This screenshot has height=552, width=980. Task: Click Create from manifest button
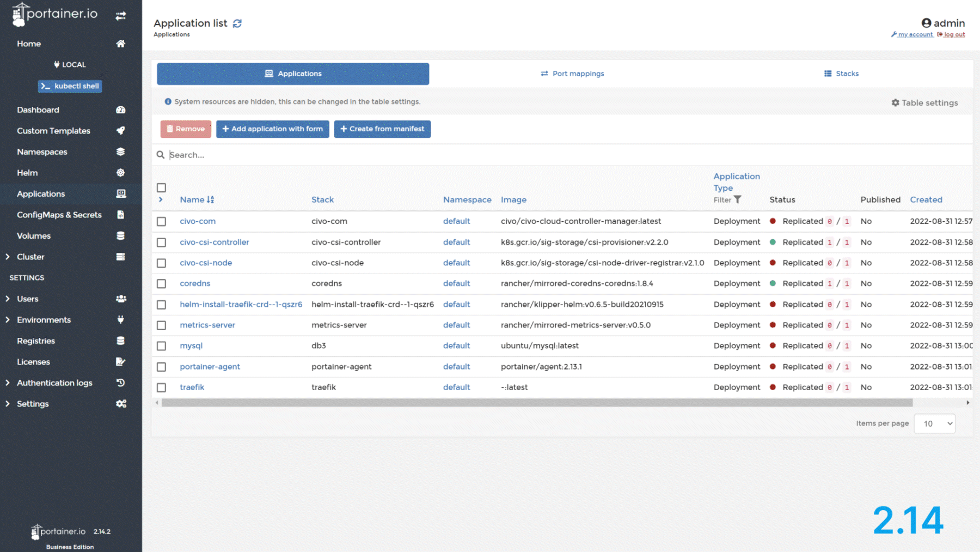(x=382, y=129)
